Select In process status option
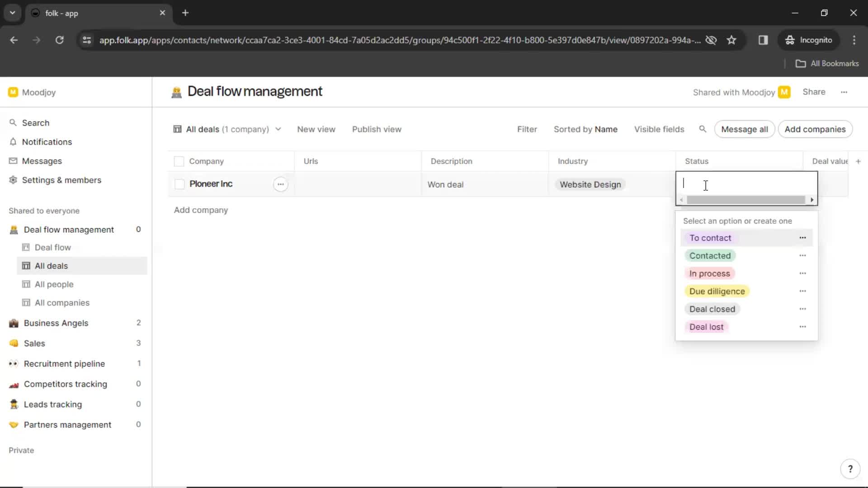The height and width of the screenshot is (488, 868). 710,273
